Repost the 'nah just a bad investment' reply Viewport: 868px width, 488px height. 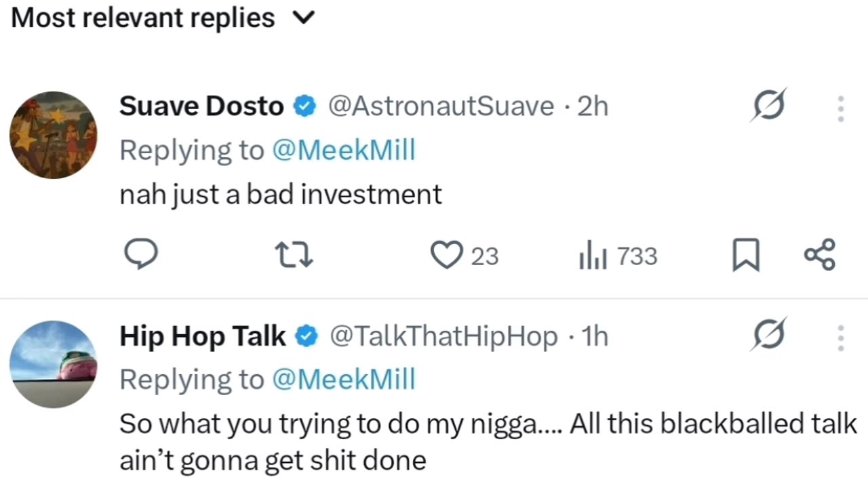pos(294,256)
